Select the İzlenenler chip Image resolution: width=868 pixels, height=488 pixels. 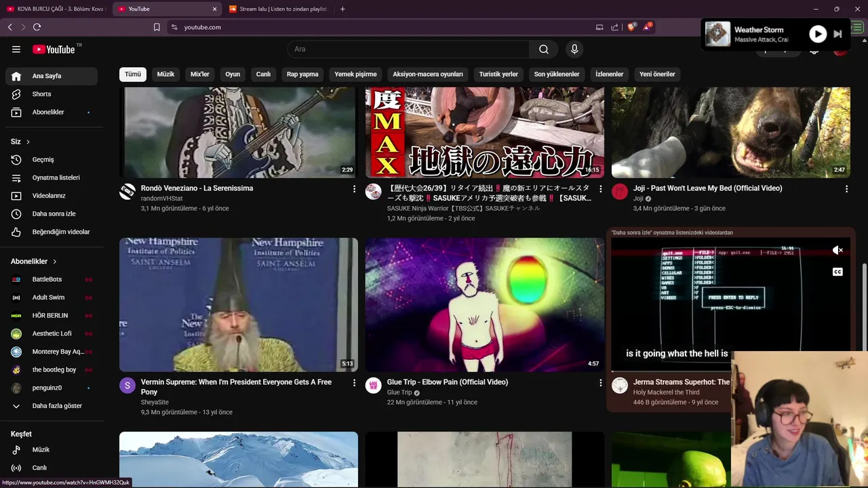tap(610, 75)
